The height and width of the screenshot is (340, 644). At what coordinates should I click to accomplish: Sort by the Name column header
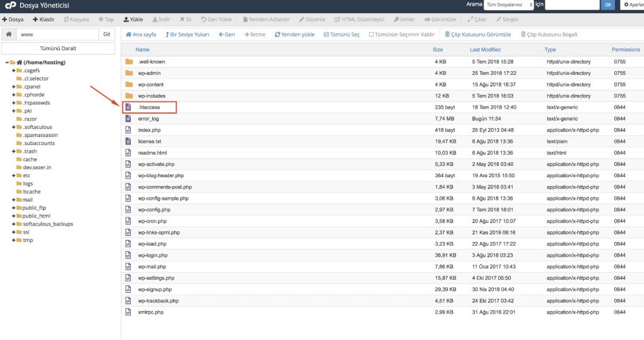click(143, 50)
